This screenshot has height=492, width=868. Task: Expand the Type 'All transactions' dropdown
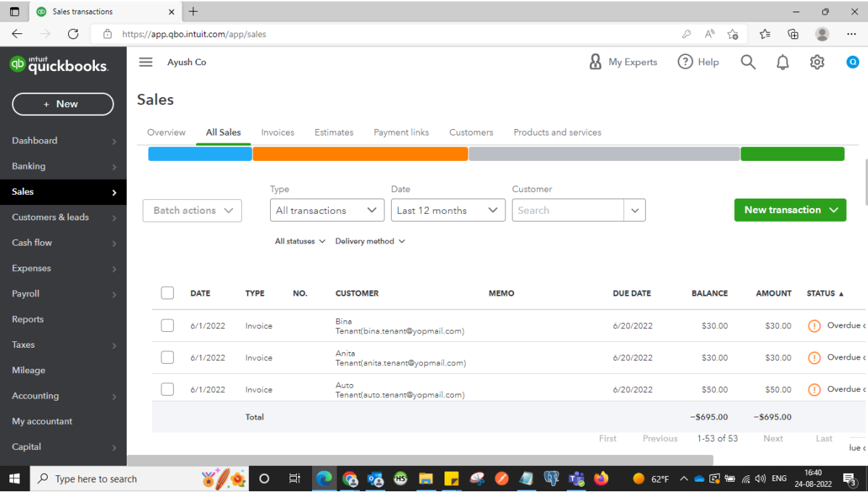click(326, 210)
